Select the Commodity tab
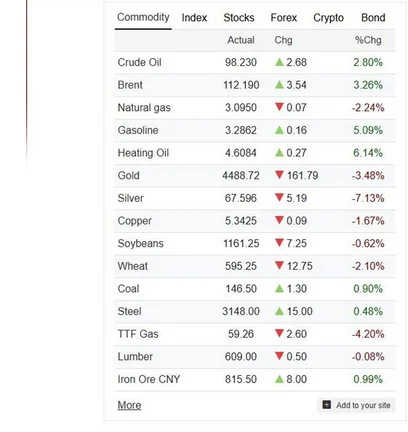 (x=143, y=17)
